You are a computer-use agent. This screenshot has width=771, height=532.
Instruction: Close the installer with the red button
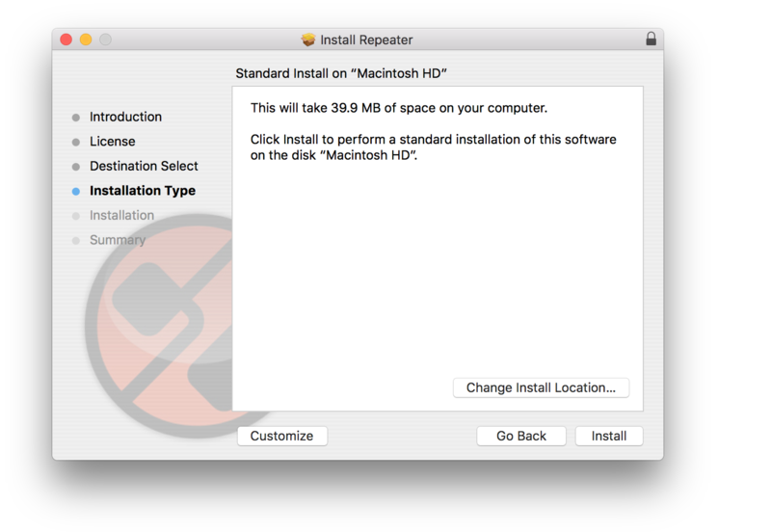click(66, 40)
